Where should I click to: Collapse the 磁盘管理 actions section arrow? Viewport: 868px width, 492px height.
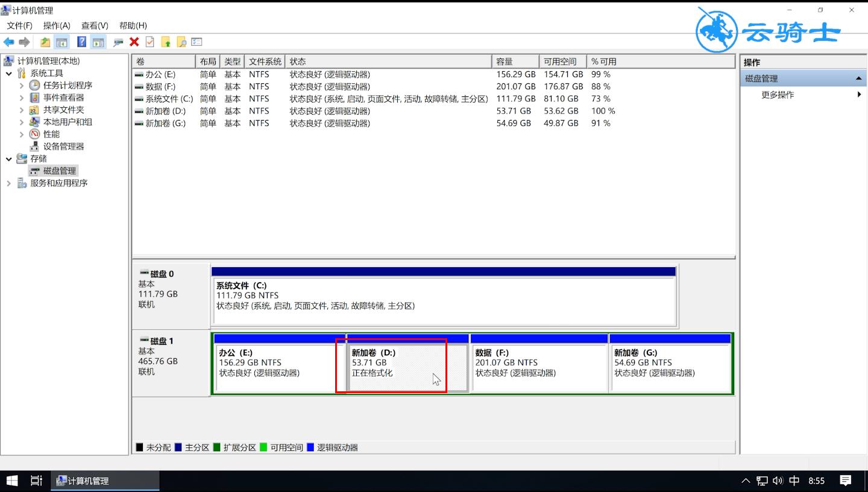[x=858, y=78]
